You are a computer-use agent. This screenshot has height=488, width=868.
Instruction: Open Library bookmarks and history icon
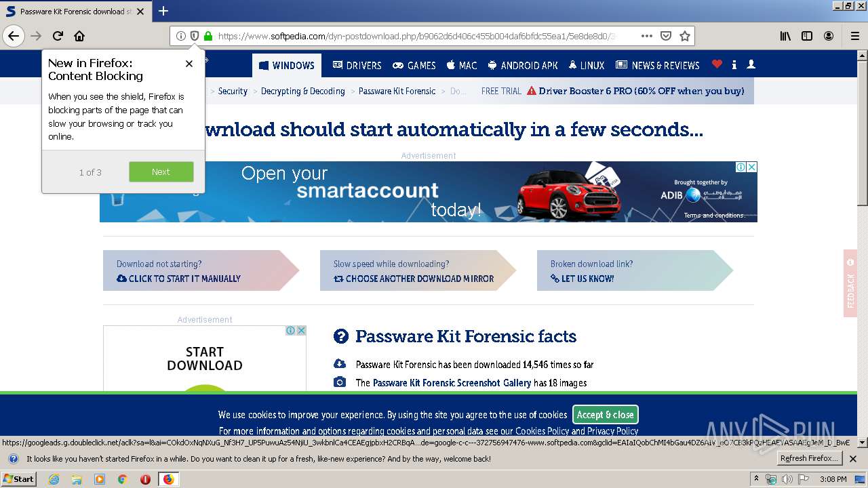(x=785, y=36)
